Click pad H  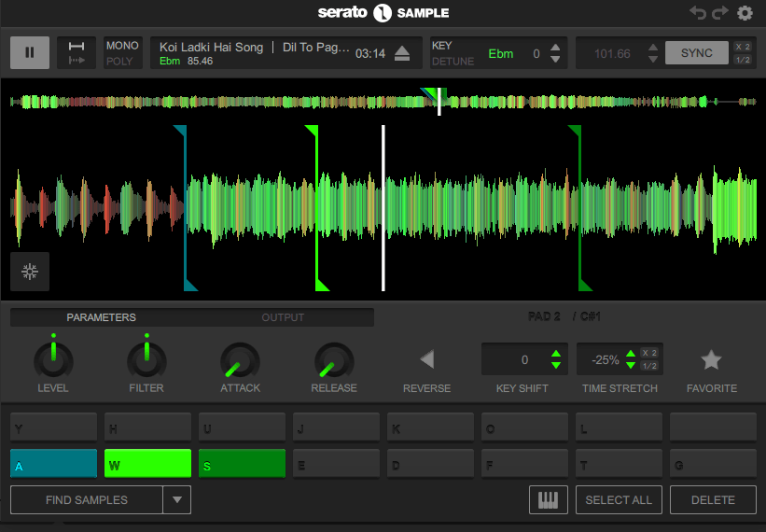[148, 427]
